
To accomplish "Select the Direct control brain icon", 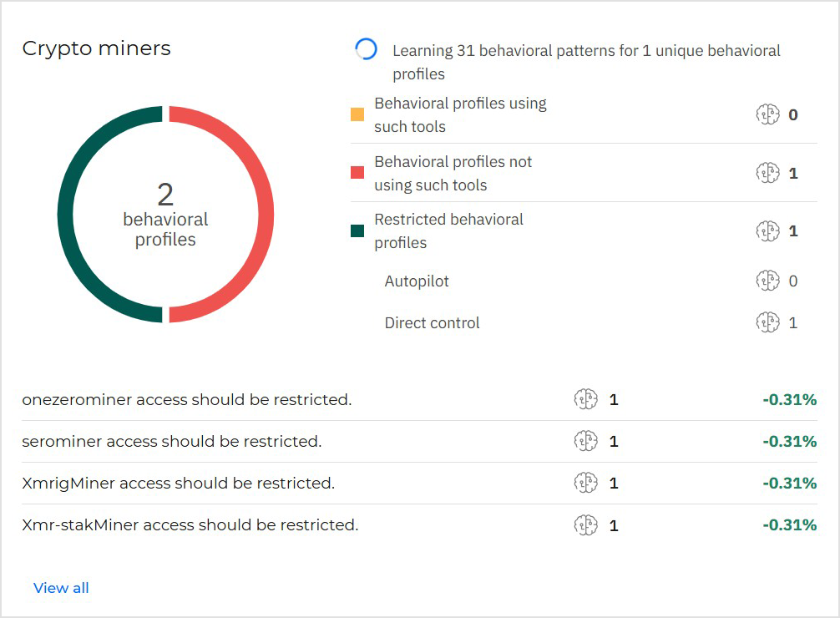I will tap(768, 322).
